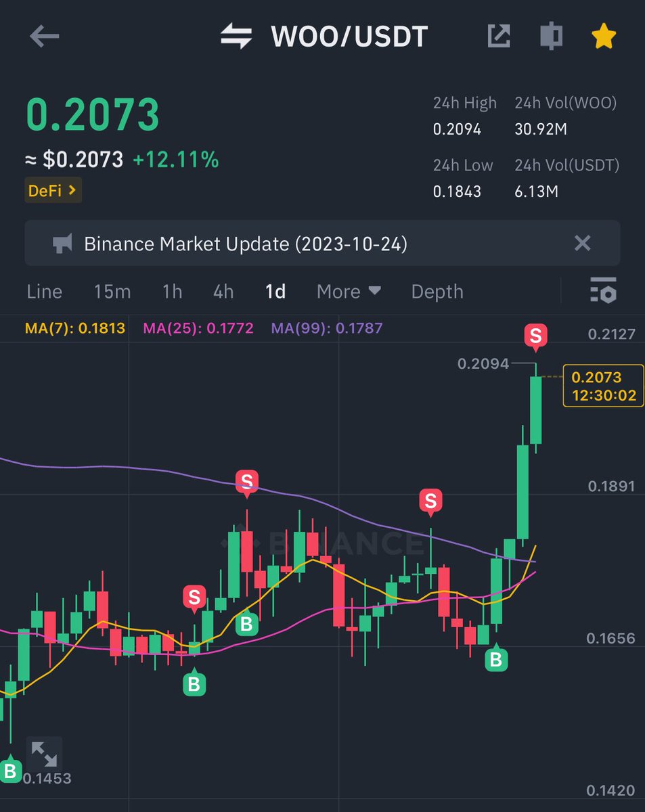Dismiss the Market Update banner
The width and height of the screenshot is (645, 812).
point(582,243)
